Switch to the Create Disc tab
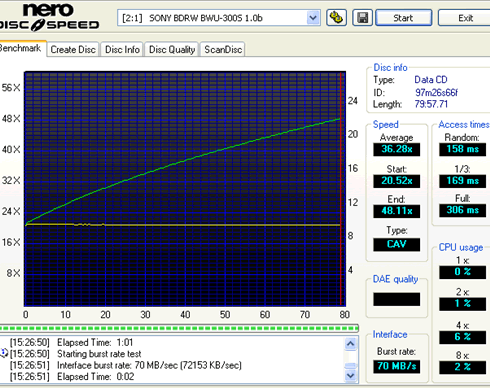The image size is (490, 388). pos(73,50)
